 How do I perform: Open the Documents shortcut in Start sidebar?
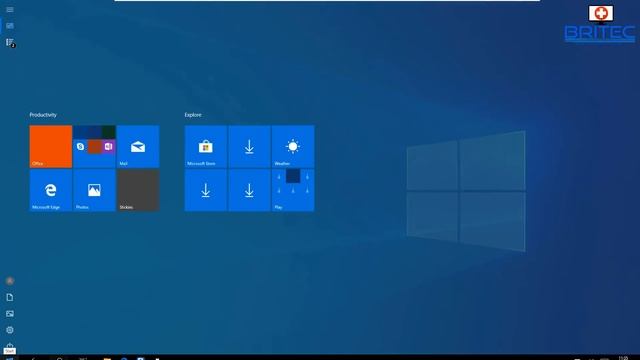coord(10,297)
